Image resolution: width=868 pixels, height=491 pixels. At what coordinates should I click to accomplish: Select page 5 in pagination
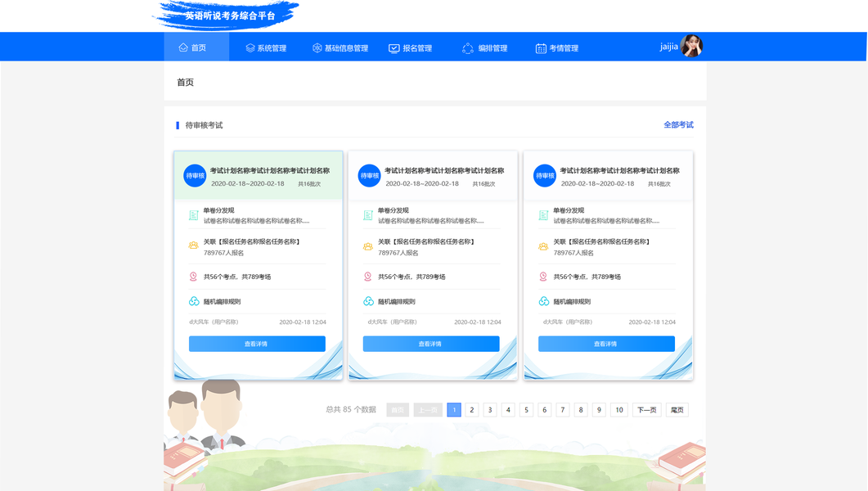527,410
